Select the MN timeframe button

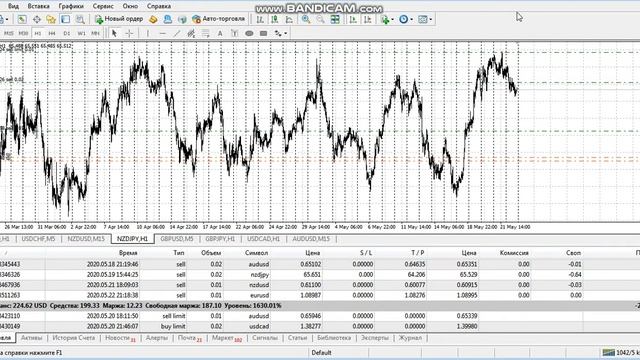[95, 33]
